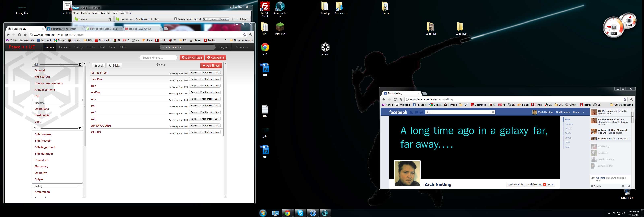This screenshot has width=644, height=217.
Task: Open Page dropdown for Series of Soi
Action: click(194, 72)
